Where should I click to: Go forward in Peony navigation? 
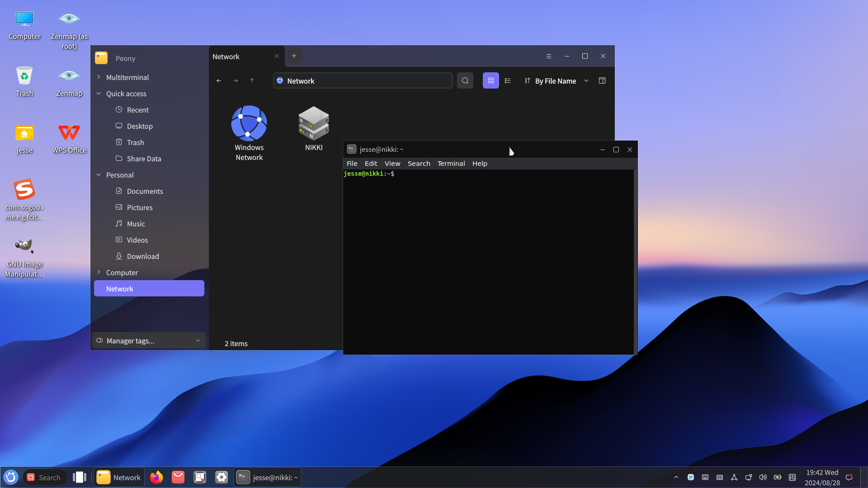236,81
